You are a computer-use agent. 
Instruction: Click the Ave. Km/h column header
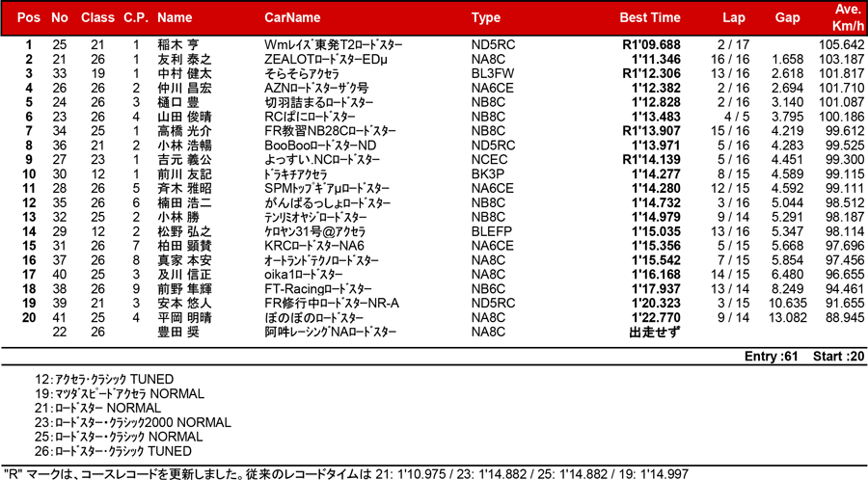click(x=848, y=17)
